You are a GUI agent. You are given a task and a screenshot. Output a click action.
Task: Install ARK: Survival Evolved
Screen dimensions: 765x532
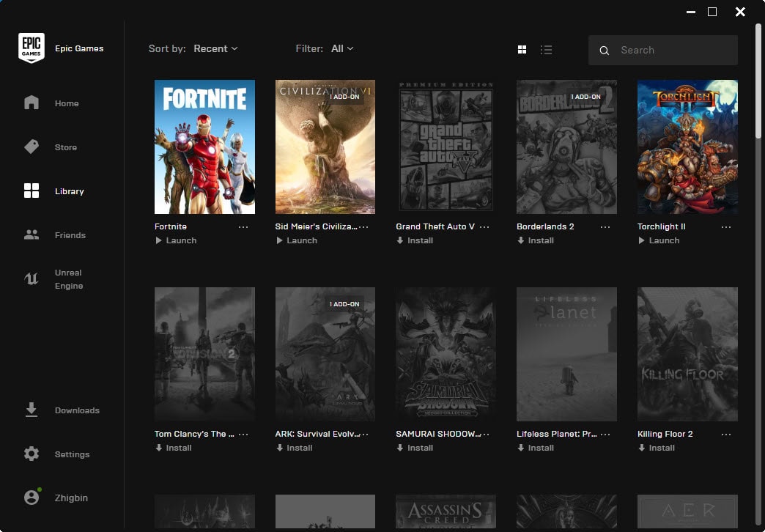294,448
